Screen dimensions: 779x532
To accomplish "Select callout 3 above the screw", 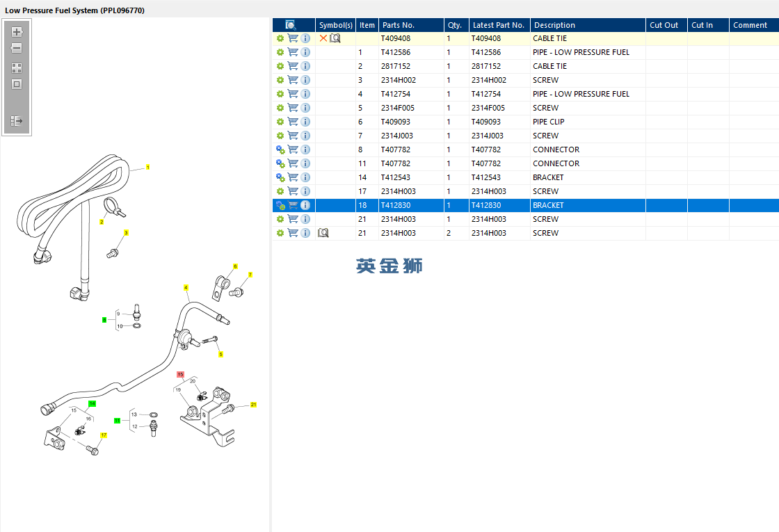I will pyautogui.click(x=126, y=232).
